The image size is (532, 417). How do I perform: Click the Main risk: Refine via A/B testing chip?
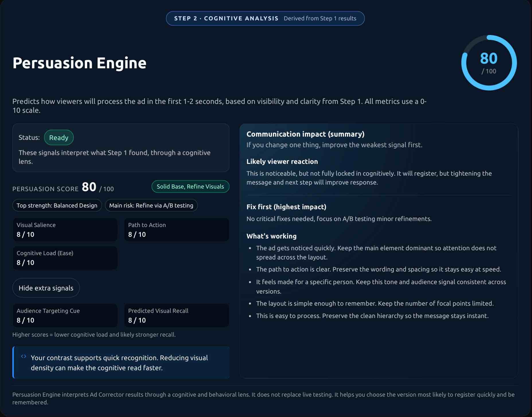[x=151, y=205]
